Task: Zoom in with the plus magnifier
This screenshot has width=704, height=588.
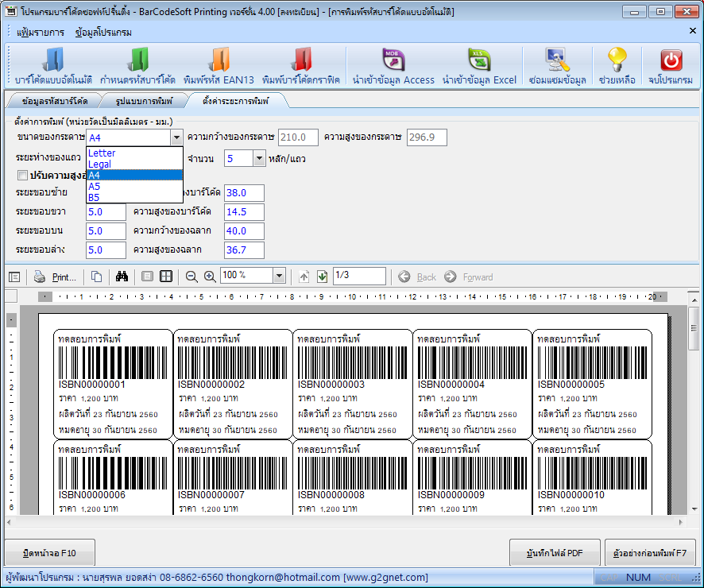Action: (210, 277)
